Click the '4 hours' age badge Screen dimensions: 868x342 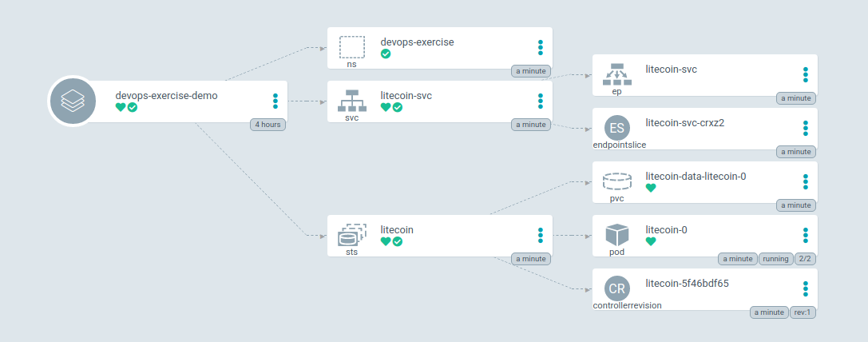[x=268, y=125]
